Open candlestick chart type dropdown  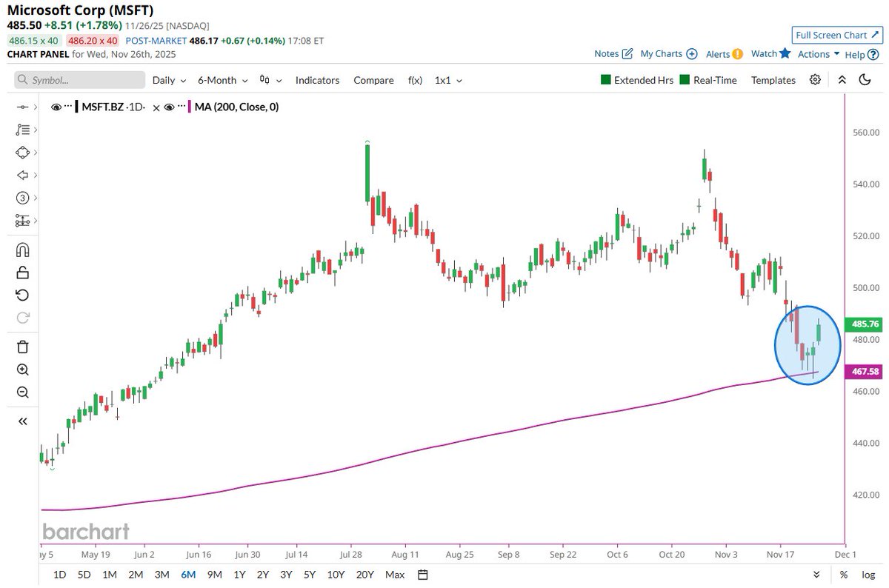270,80
